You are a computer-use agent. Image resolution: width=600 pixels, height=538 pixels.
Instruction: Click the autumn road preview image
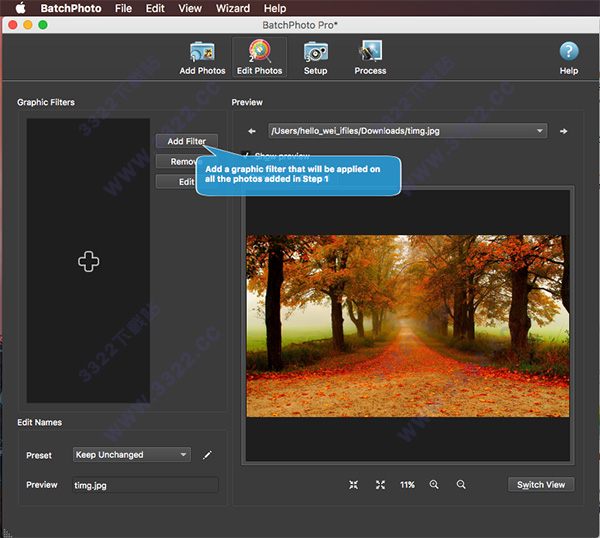pyautogui.click(x=408, y=326)
